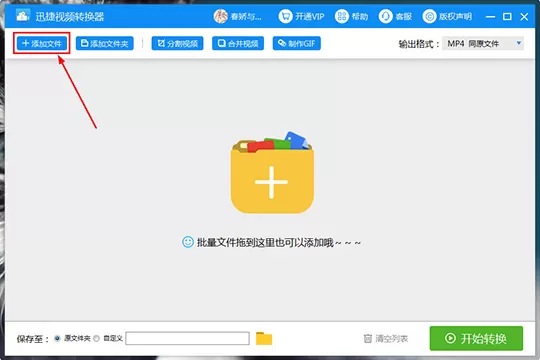Expand the 输出格式 MP4 dropdown
The image size is (540, 360).
483,43
